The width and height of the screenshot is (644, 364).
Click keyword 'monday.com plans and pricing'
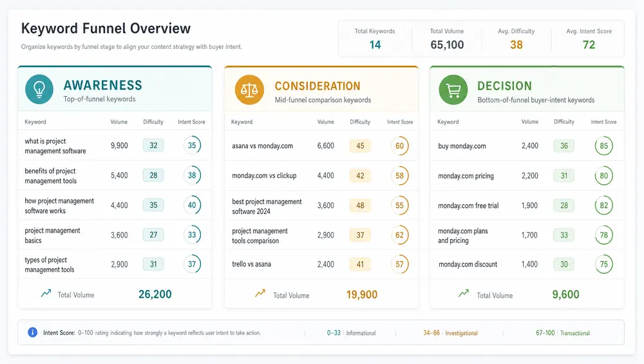pyautogui.click(x=463, y=235)
